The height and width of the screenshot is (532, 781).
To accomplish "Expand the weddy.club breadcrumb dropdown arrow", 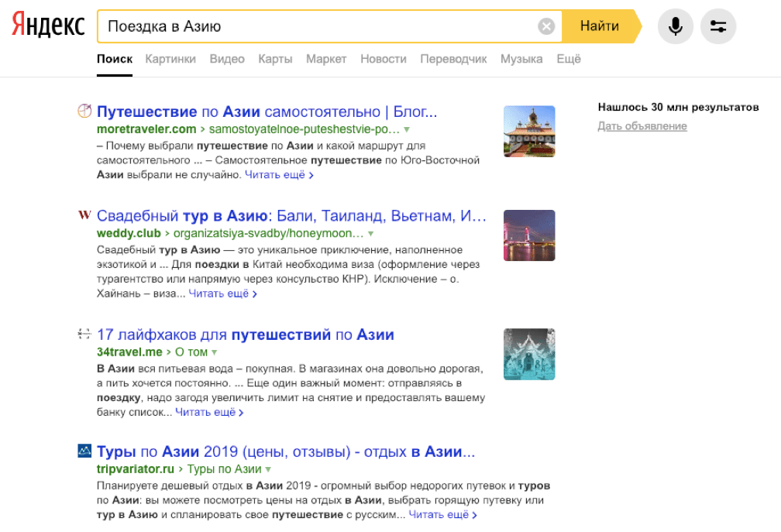I will [371, 235].
